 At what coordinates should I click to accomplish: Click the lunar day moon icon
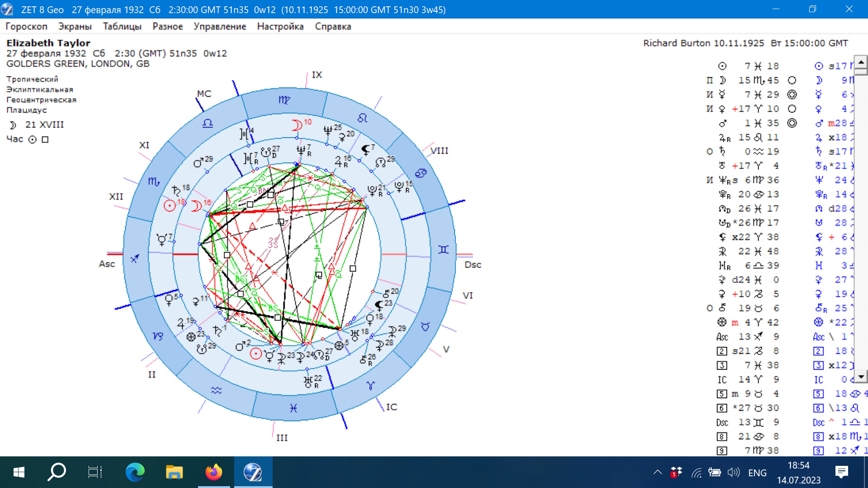[13, 125]
